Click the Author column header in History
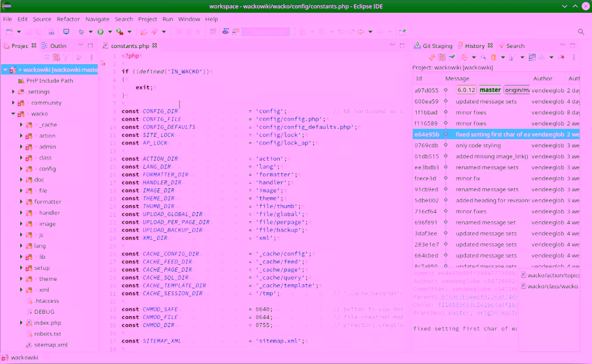The width and height of the screenshot is (592, 364). (543, 79)
